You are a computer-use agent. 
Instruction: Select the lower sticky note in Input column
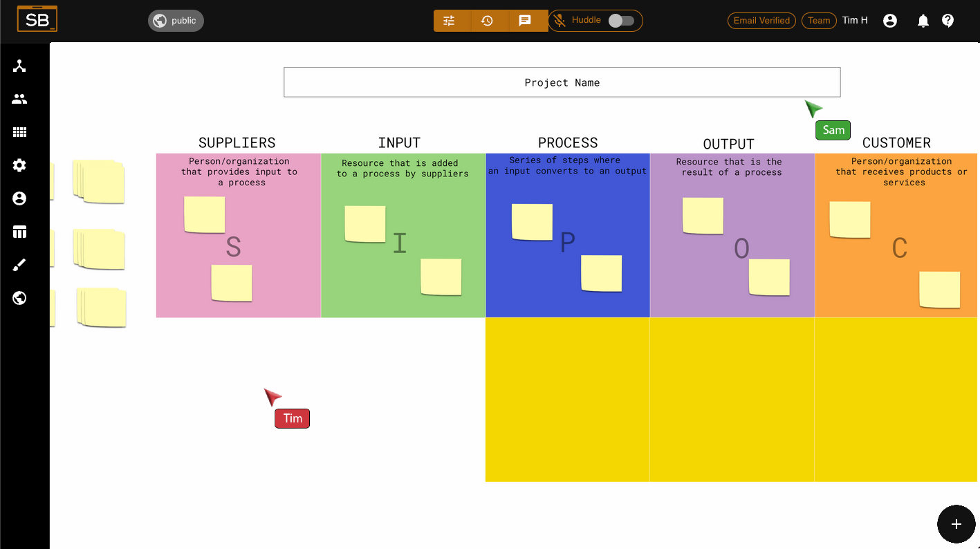click(441, 277)
